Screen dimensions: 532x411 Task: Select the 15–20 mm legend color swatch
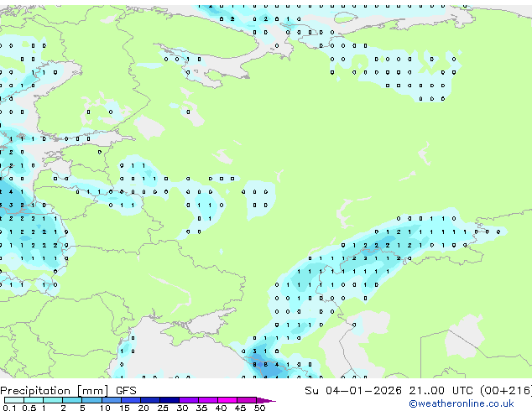click(131, 400)
